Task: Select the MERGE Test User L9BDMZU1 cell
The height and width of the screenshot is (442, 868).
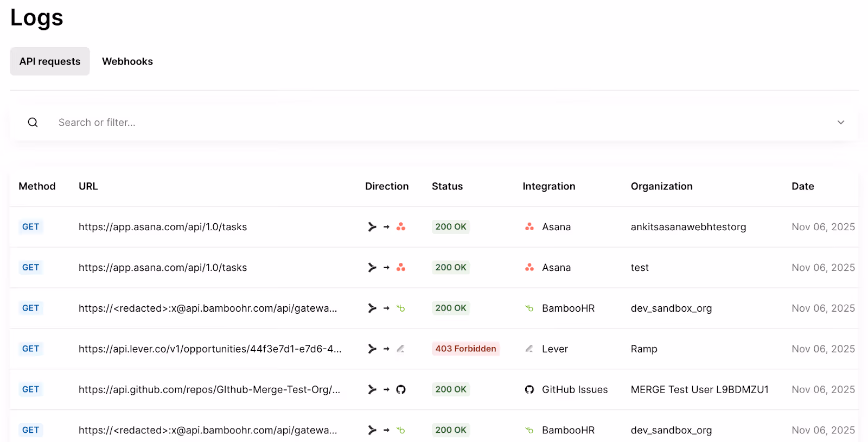Action: pyautogui.click(x=700, y=390)
